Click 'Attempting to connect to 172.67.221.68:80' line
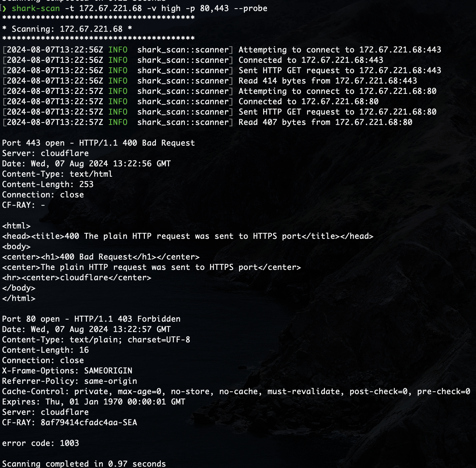The width and height of the screenshot is (476, 468). click(x=337, y=91)
